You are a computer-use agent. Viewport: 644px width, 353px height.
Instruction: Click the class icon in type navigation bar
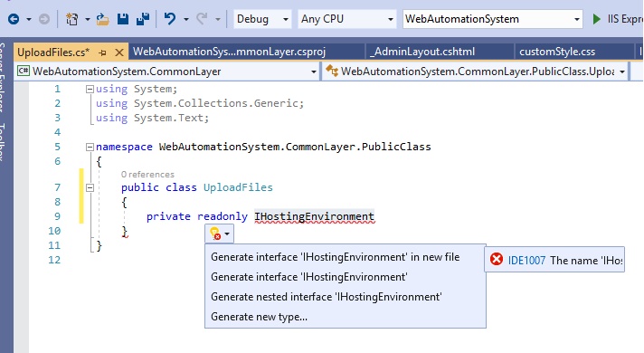click(x=332, y=71)
